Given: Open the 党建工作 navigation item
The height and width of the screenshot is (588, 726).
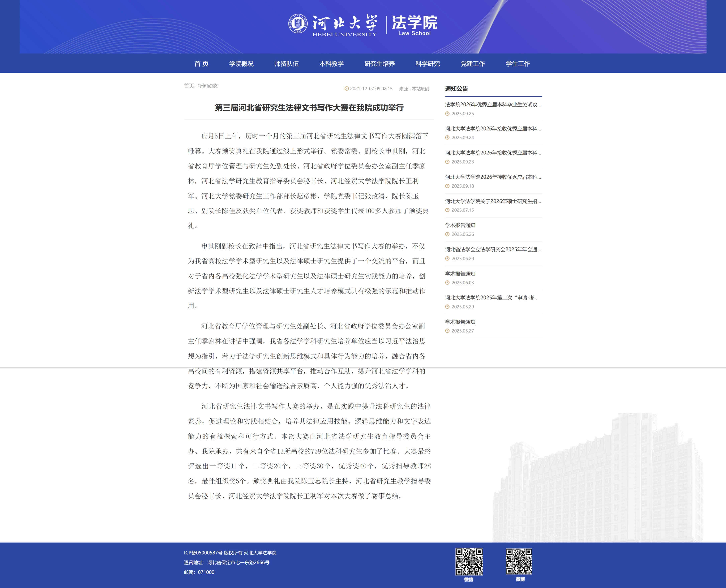Looking at the screenshot, I should 472,64.
